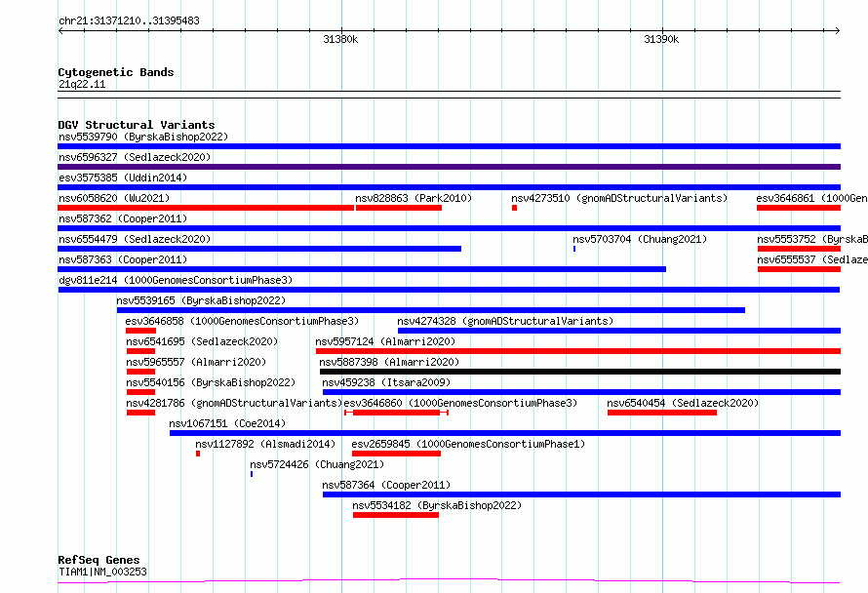Screen dimensions: 868x593
Task: Click nsv4281786 (gnomADStructuralVariants) label
Action: (235, 403)
